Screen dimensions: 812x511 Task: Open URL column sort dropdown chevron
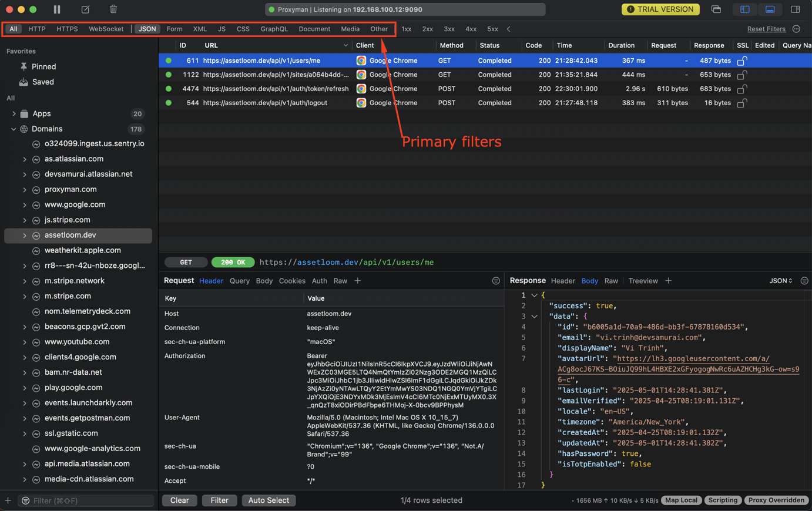(345, 45)
